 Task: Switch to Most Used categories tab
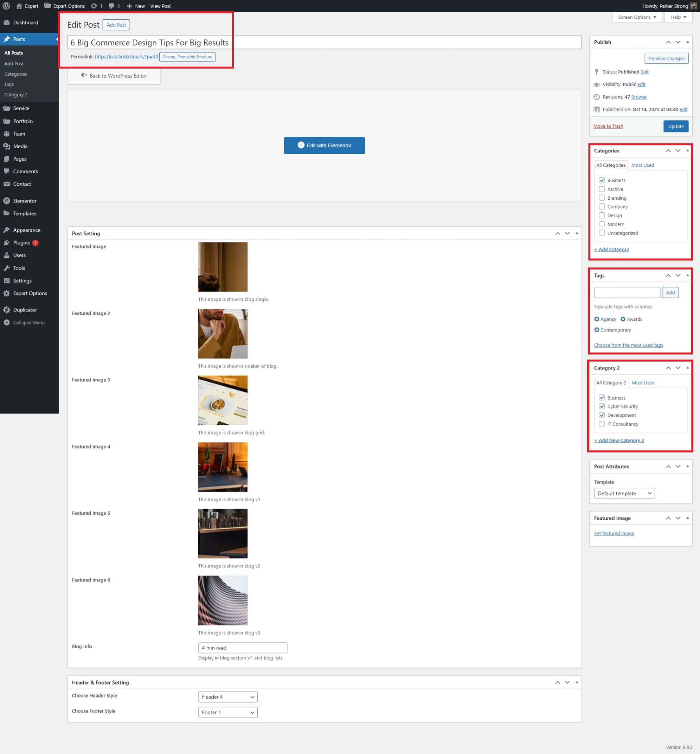[642, 165]
